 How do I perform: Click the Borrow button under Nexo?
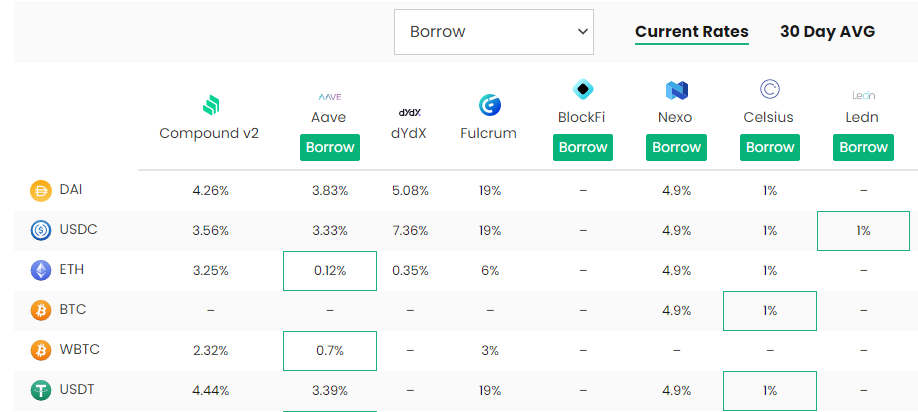click(x=676, y=147)
